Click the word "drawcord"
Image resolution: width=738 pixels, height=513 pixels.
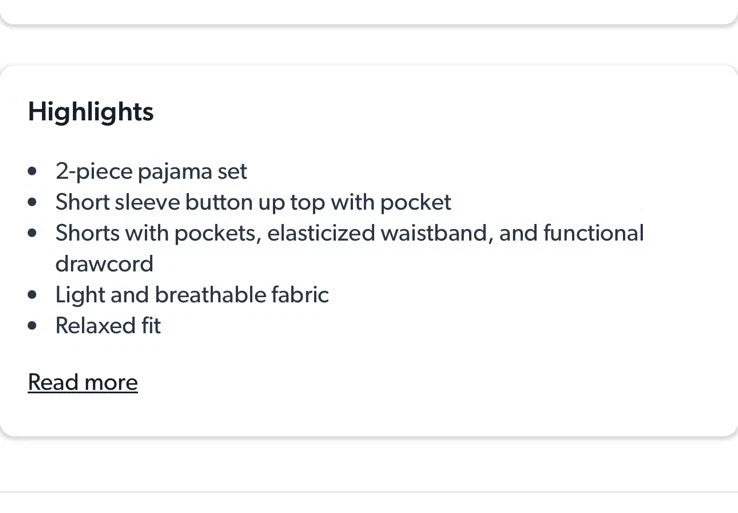(104, 264)
